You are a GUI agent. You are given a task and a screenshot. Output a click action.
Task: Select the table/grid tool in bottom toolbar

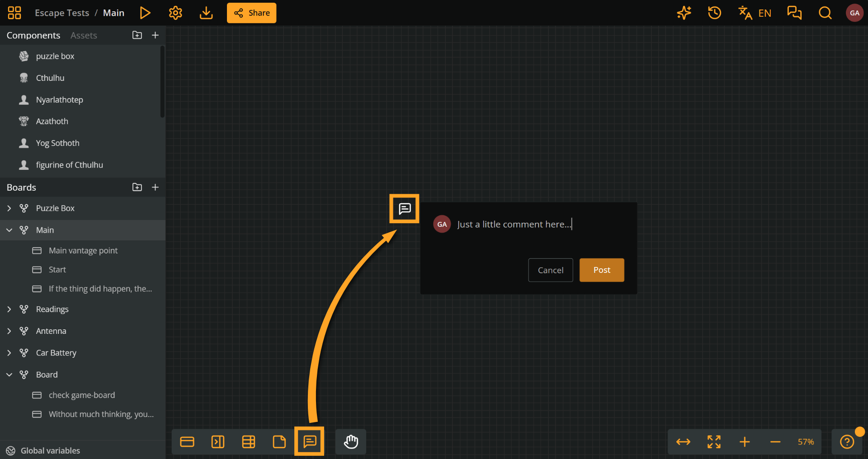click(249, 441)
